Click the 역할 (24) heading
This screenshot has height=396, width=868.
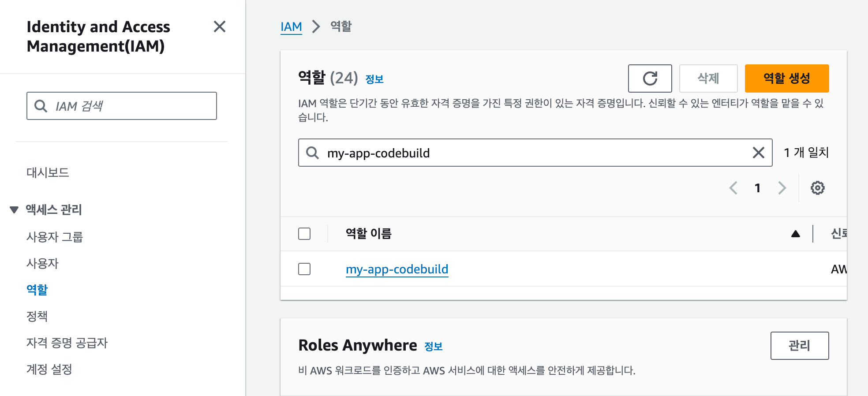pyautogui.click(x=328, y=78)
